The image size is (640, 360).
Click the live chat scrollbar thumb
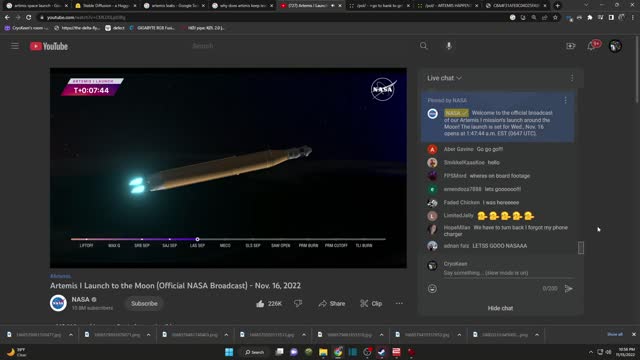[x=581, y=247]
